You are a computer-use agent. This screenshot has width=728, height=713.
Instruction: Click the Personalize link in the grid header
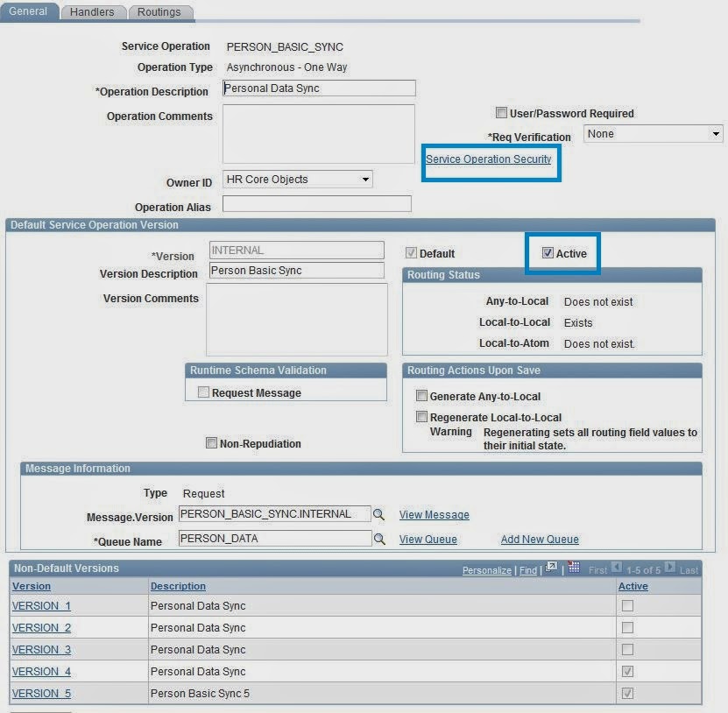(x=487, y=568)
